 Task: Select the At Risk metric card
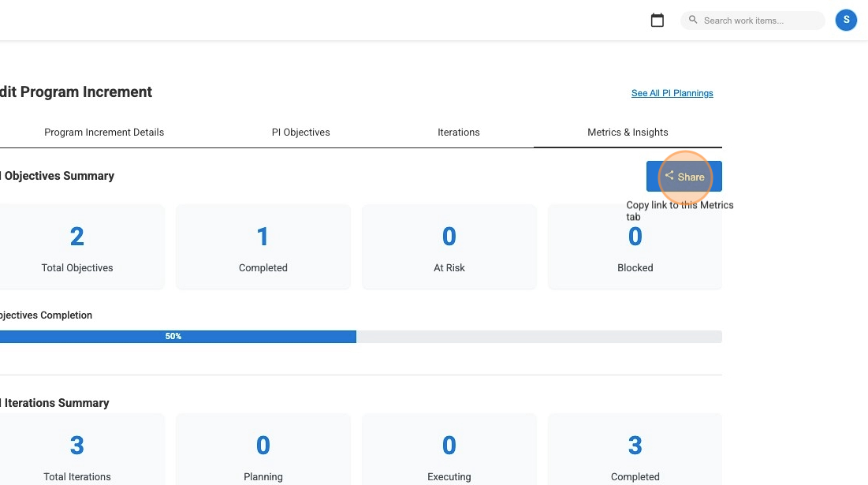(x=449, y=246)
